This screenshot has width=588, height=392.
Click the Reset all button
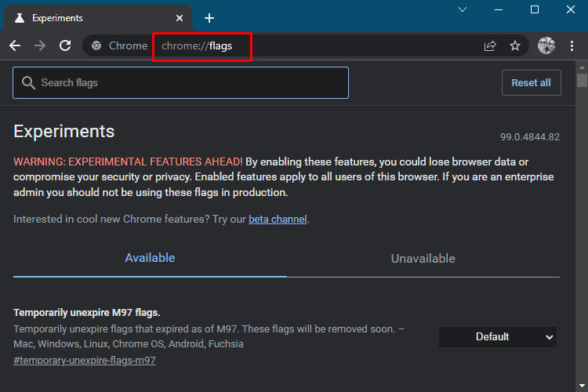tap(532, 82)
